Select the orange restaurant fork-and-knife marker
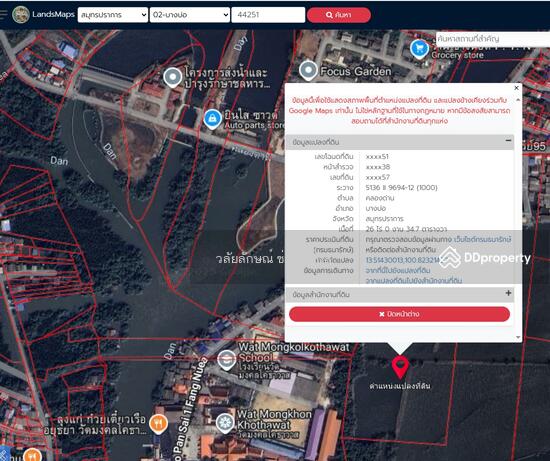 [158, 423]
